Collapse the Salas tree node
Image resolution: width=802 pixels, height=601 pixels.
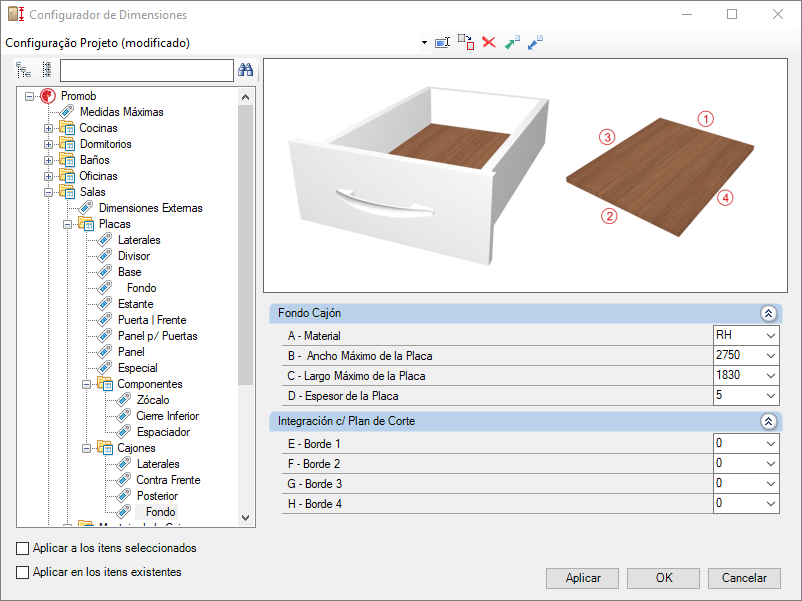click(48, 192)
